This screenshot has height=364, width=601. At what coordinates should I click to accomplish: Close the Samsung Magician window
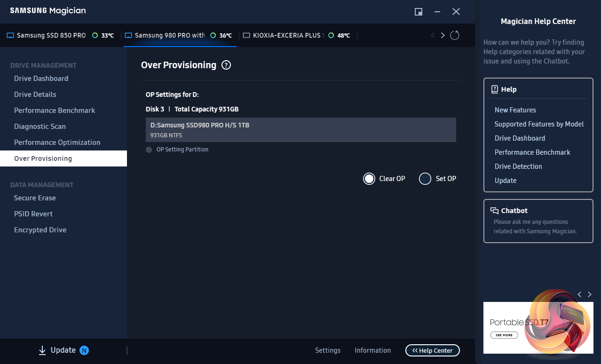(x=456, y=12)
